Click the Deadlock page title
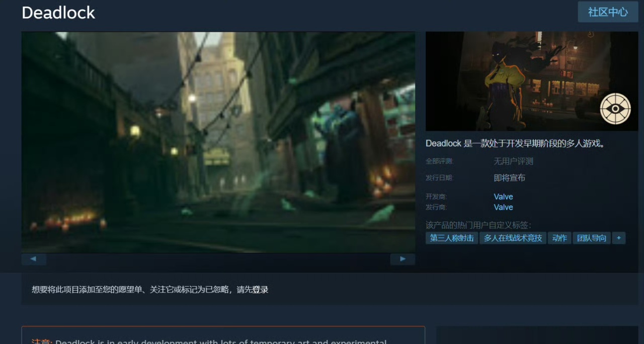 point(58,13)
